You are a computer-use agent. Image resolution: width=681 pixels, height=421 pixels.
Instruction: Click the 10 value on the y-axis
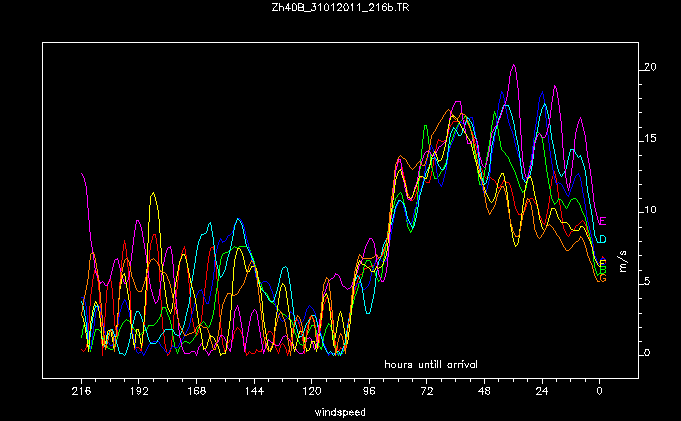650,210
